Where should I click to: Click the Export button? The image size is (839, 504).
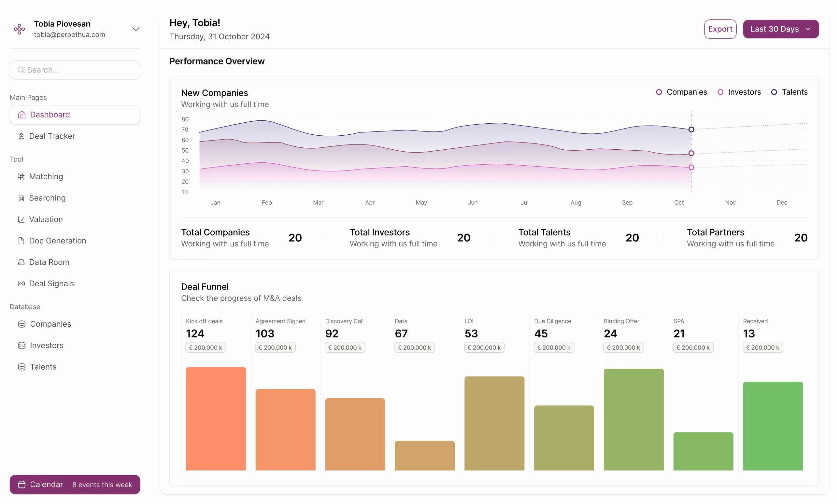[720, 29]
